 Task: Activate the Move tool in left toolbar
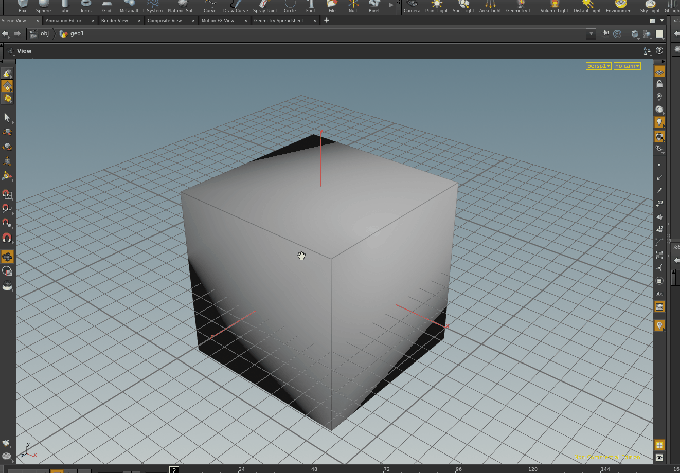[x=7, y=131]
